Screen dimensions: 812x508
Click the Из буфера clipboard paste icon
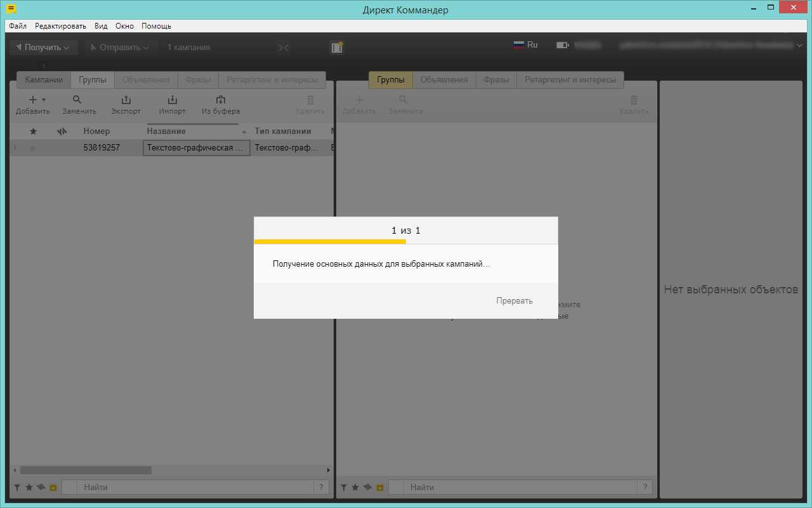coord(221,100)
